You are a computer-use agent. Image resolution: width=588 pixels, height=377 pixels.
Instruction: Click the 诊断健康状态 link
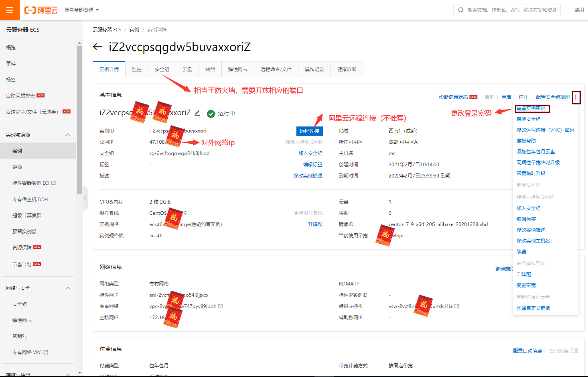[x=453, y=97]
